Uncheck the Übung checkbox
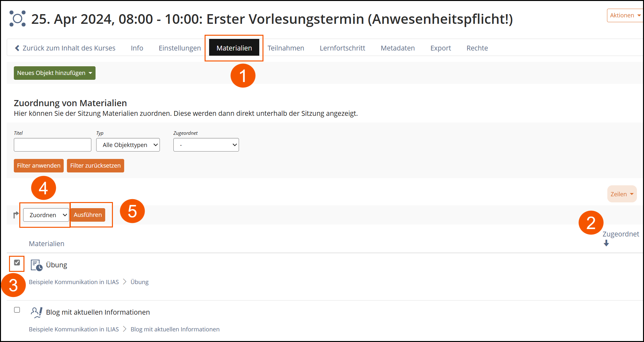This screenshot has height=342, width=644. pos(17,263)
